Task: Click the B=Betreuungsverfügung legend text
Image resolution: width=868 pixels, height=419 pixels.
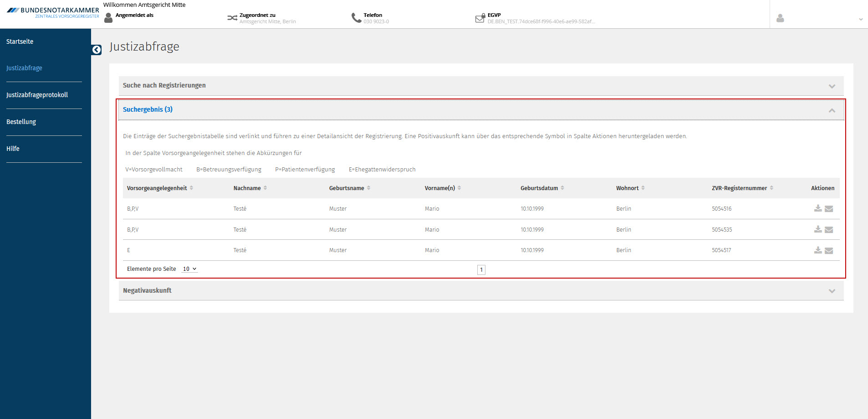Action: [x=229, y=169]
